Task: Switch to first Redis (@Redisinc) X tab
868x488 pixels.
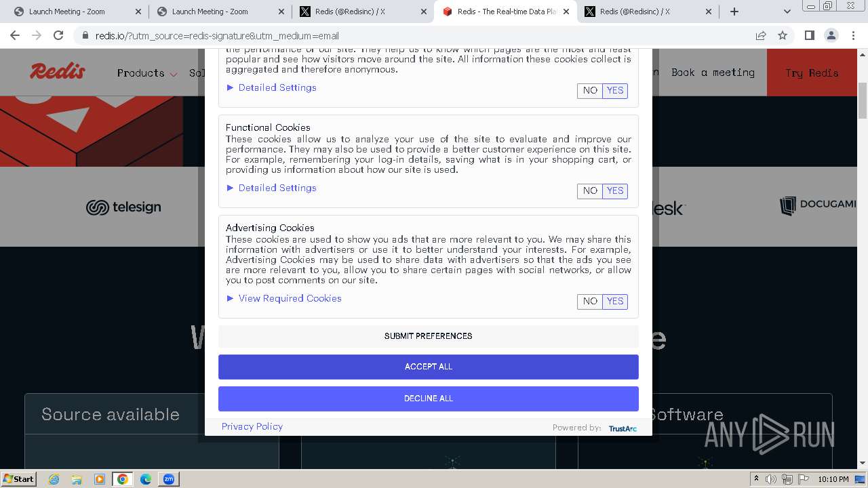Action: pos(363,12)
